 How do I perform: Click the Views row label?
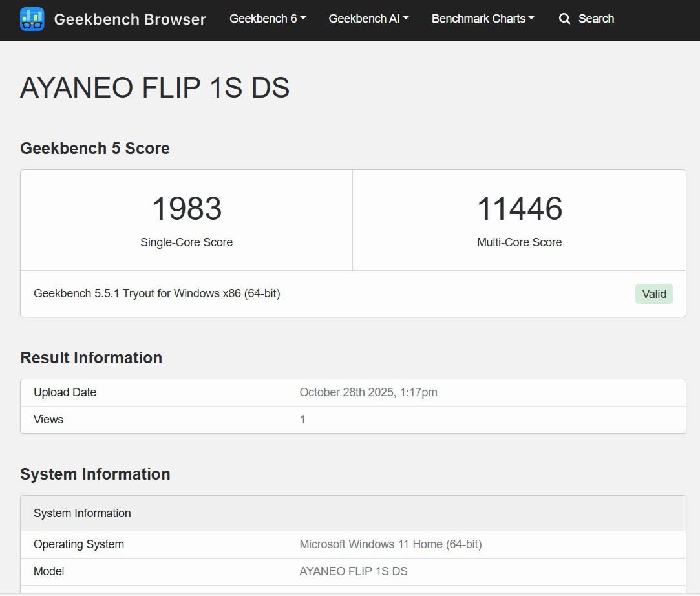pyautogui.click(x=48, y=420)
